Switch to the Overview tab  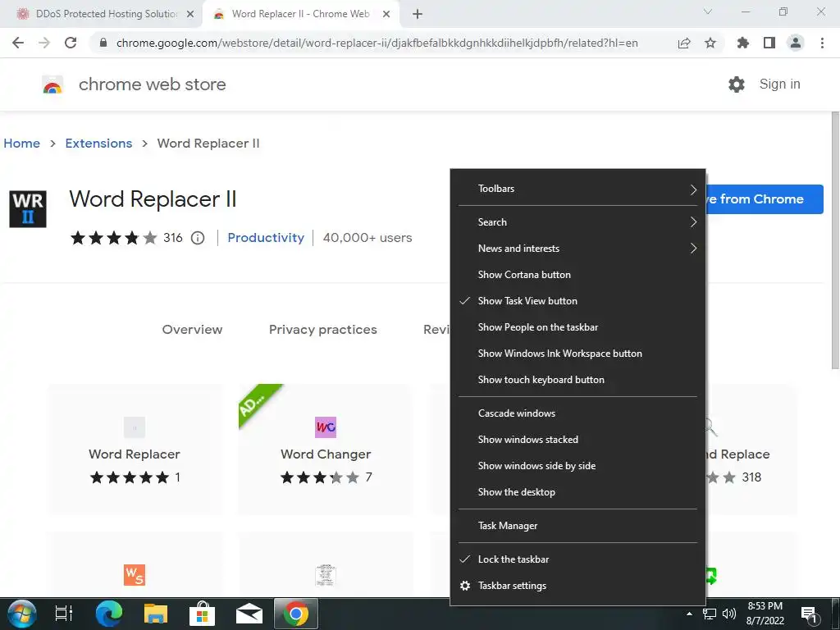point(192,330)
